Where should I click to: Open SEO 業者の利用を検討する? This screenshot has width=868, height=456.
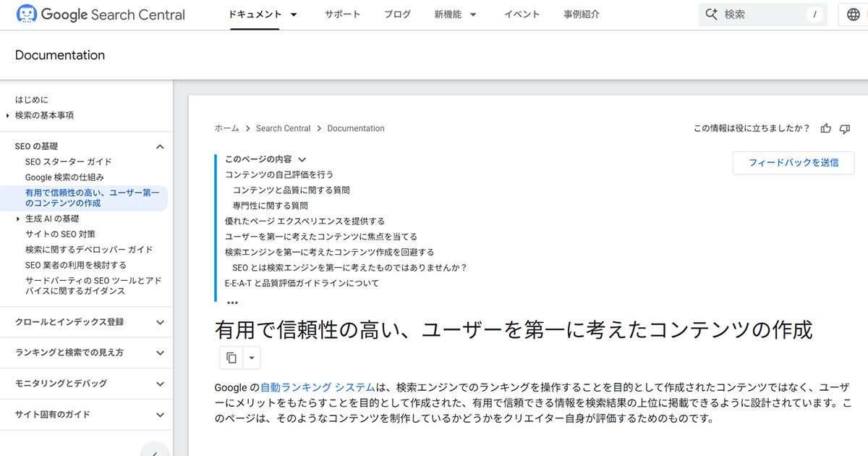click(76, 265)
